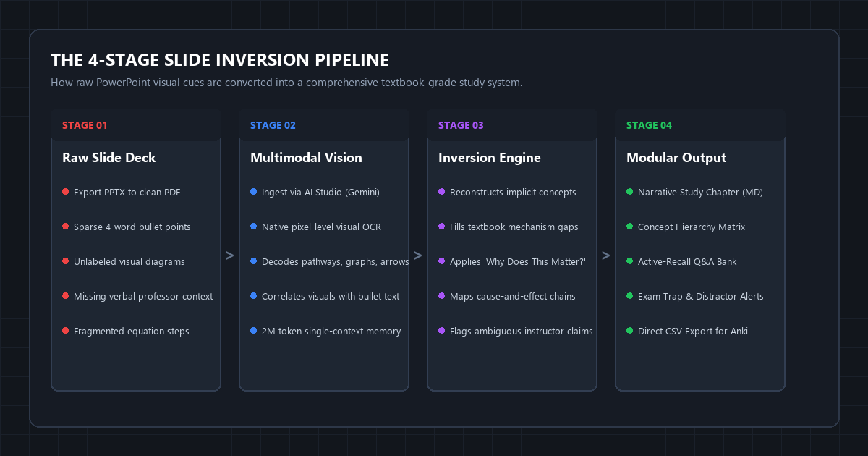Screen dimensions: 868x456
Task: Click 'Native pixel-level visual OCR' text
Action: coord(321,227)
